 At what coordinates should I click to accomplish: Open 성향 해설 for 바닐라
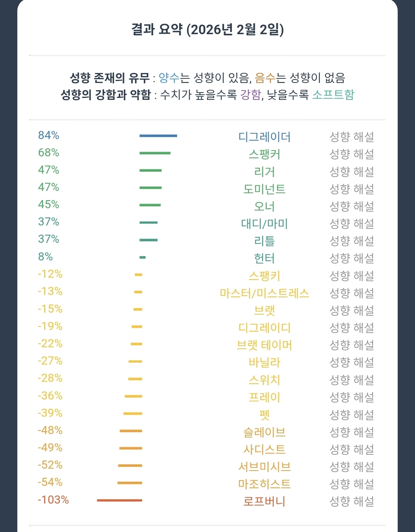pyautogui.click(x=352, y=362)
